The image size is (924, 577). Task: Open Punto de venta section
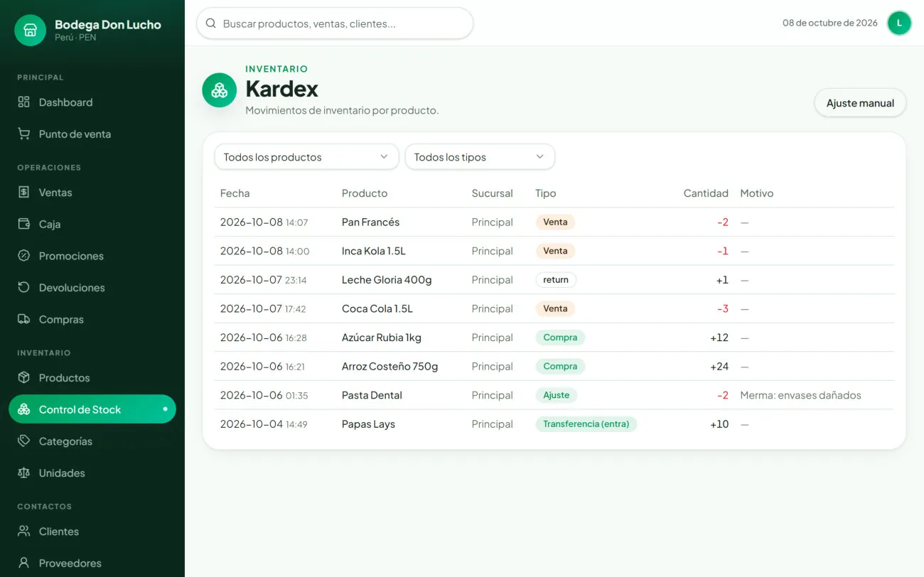pos(92,134)
